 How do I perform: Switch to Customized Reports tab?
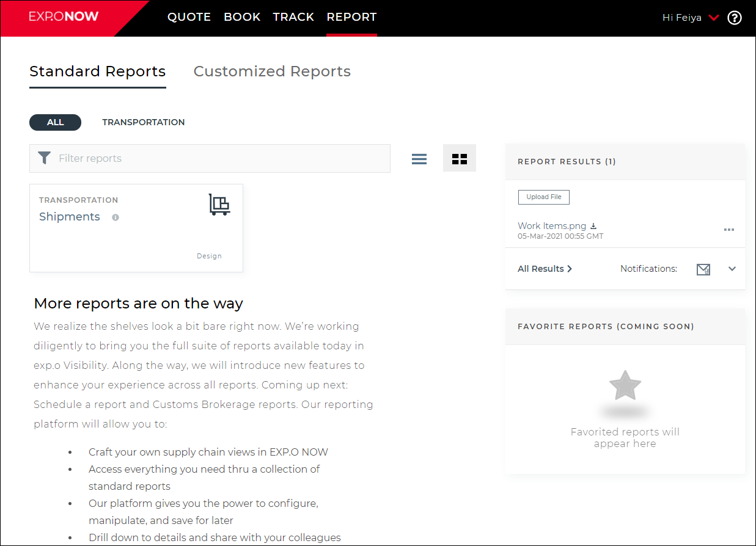click(x=272, y=71)
